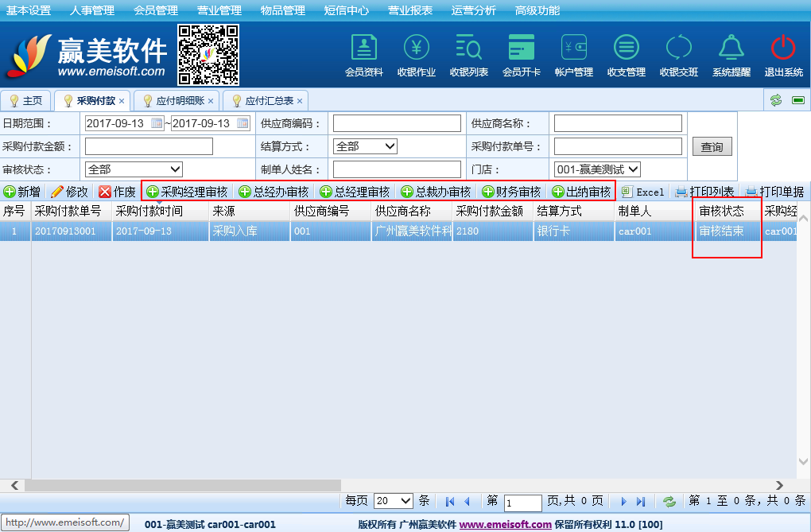Open the 营业报表 menu
811x532 pixels.
point(410,10)
